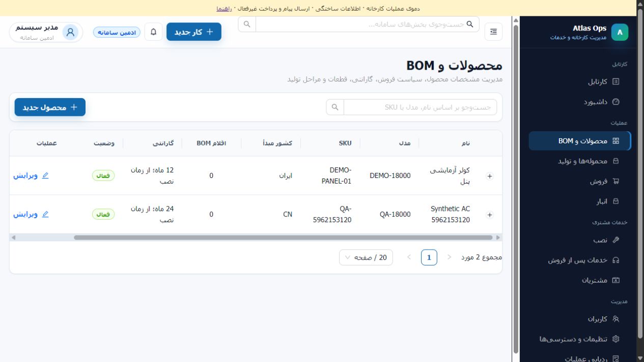Open مشتریان sidebar item
This screenshot has width=644, height=362.
click(579, 280)
